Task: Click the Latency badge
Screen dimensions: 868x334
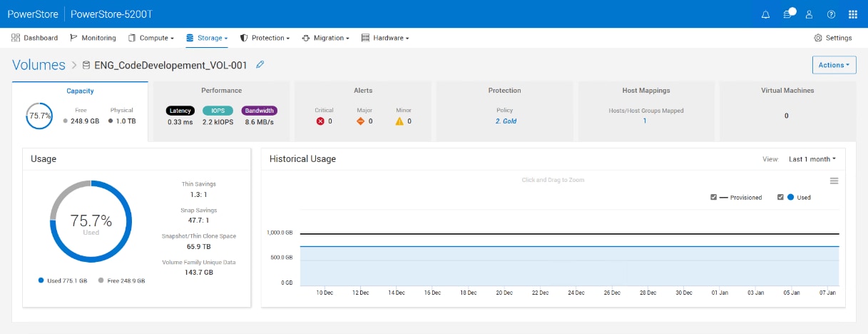Action: click(180, 111)
